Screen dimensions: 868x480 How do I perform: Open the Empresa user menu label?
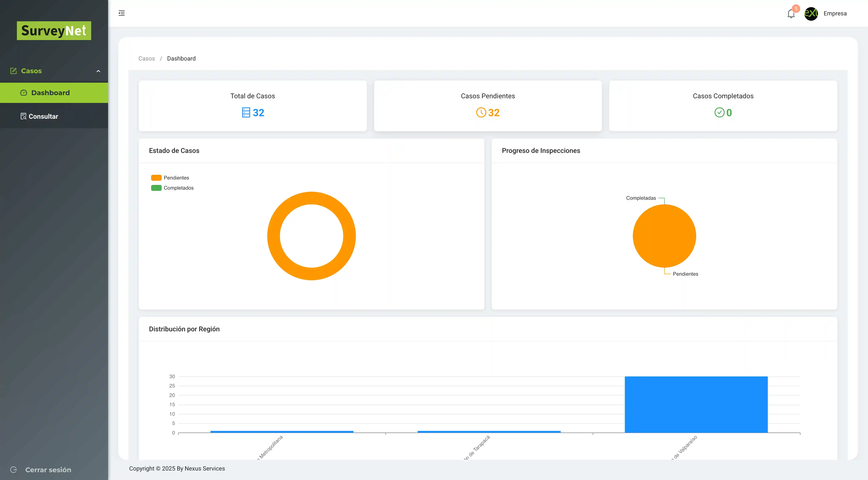tap(835, 13)
